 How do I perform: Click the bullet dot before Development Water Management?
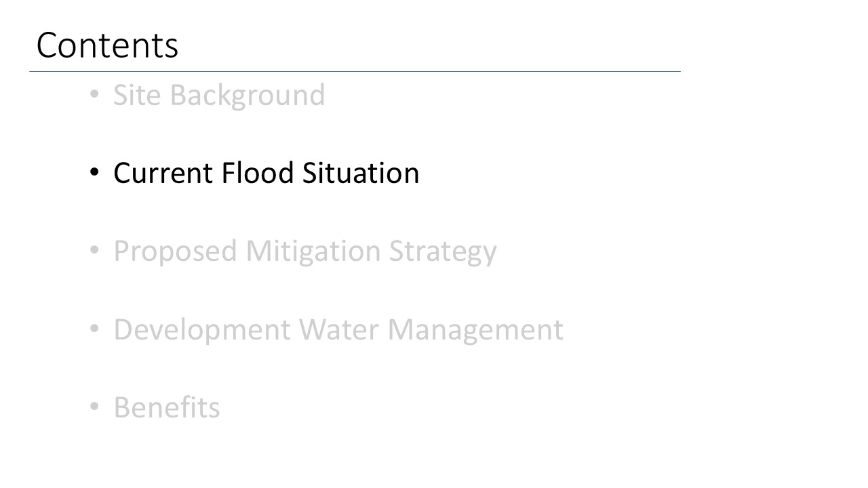coord(95,329)
